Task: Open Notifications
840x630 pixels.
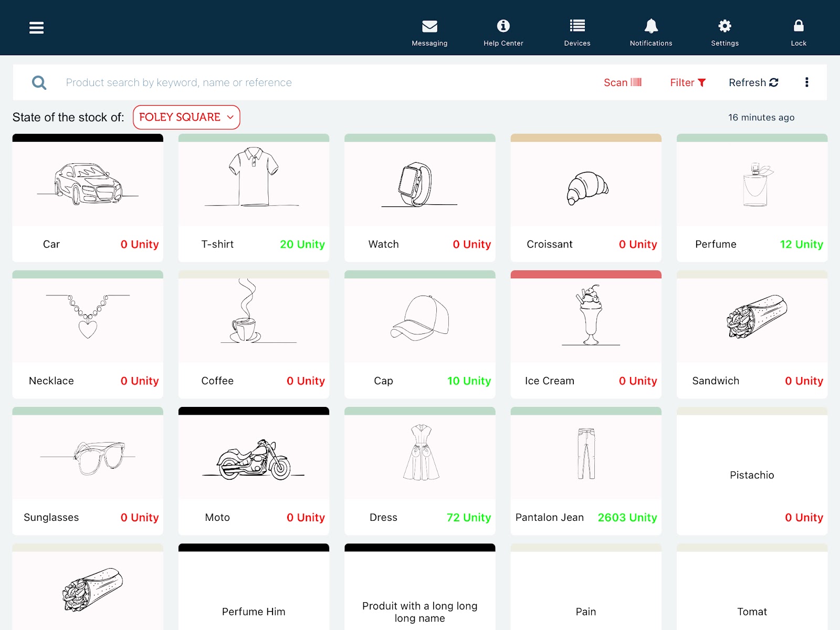Action: coord(651,33)
